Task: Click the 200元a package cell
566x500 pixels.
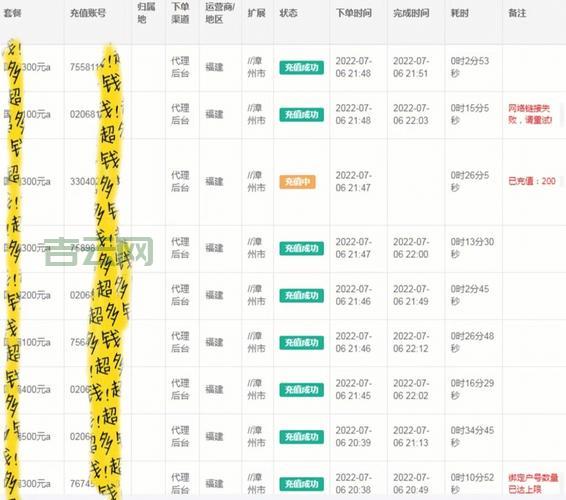Action: click(x=27, y=295)
